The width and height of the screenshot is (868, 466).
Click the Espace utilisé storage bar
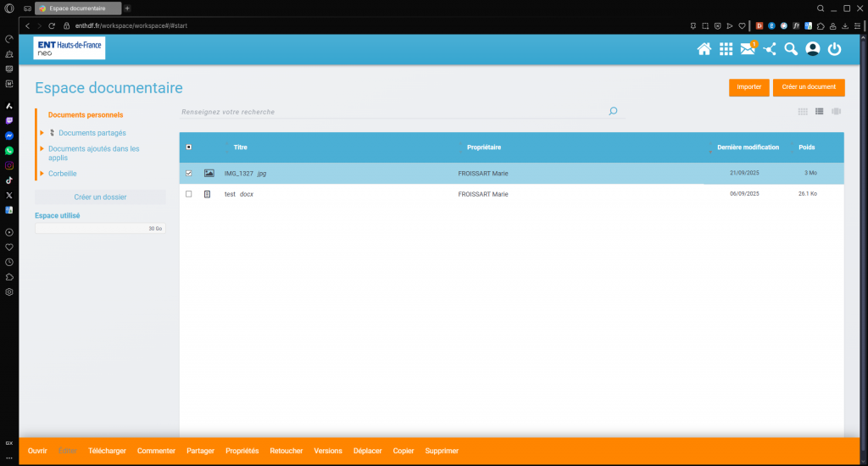point(100,229)
